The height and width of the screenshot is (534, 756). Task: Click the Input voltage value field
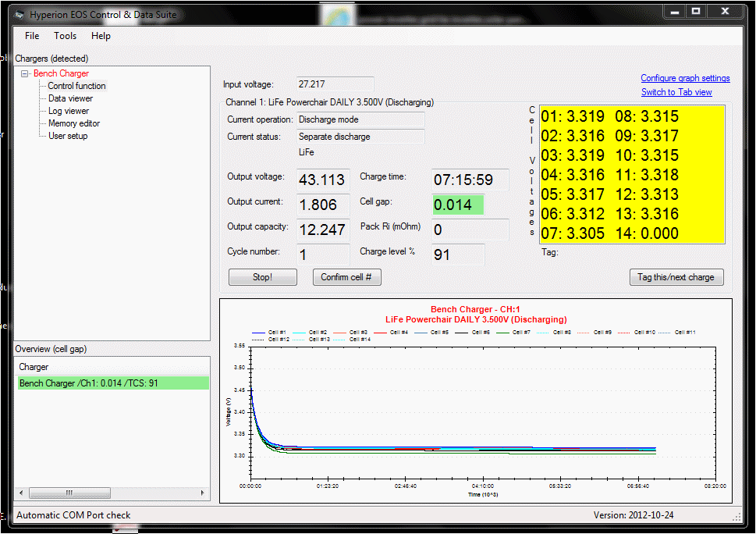(335, 84)
